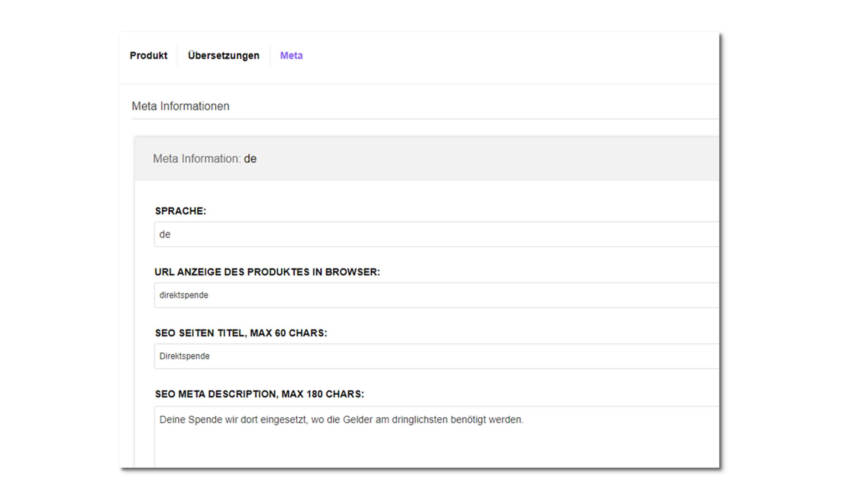Click the SPRACHE field label

tap(180, 211)
